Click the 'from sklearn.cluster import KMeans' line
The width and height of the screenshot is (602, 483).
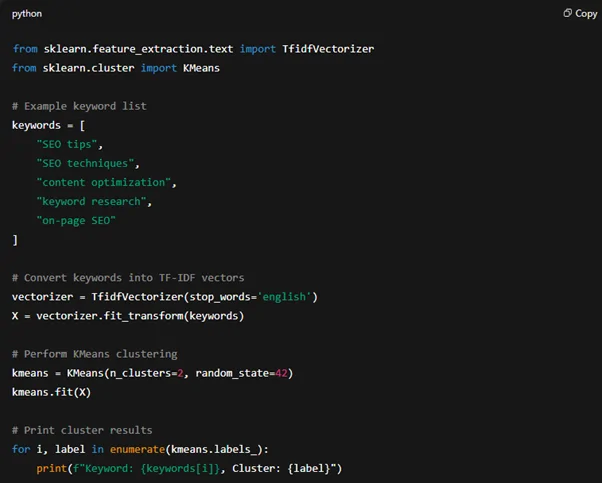coord(116,68)
